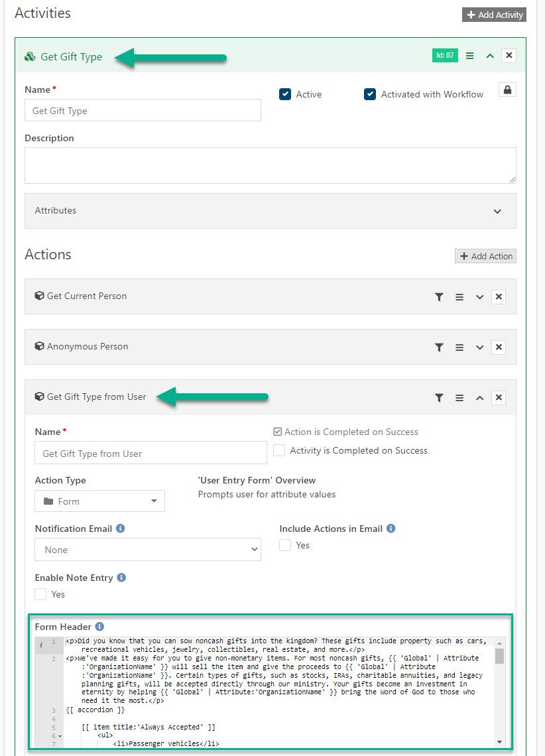Toggle the Active checkbox
The height and width of the screenshot is (756, 545).
[x=285, y=94]
